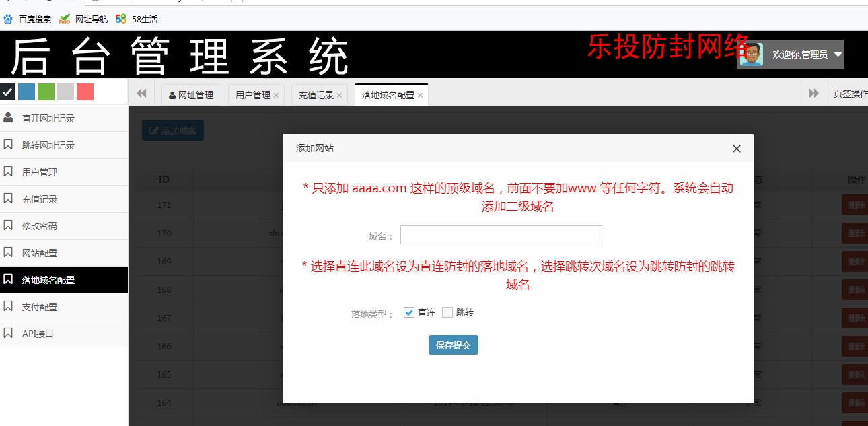868x426 pixels.
Task: Delete row with ID 167
Action: pos(855,318)
